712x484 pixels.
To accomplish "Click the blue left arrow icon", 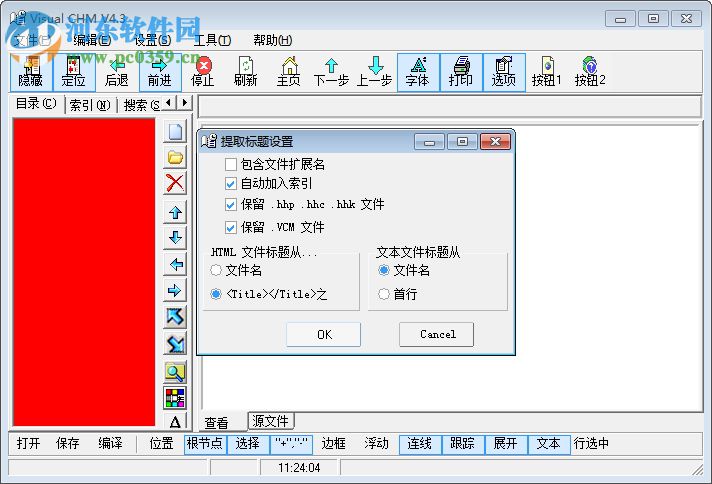I will (175, 264).
